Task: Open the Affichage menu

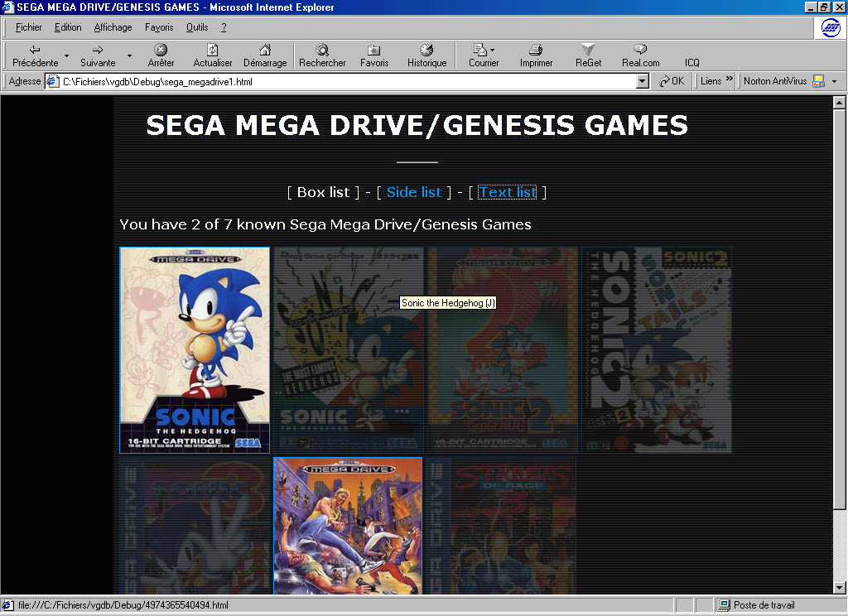Action: [x=113, y=27]
